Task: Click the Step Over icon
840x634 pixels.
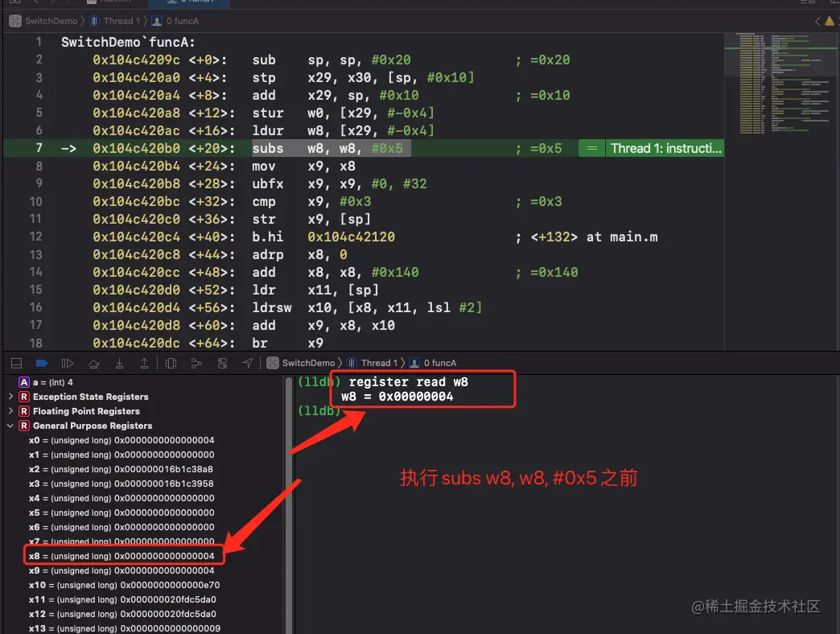Action: coord(94,364)
